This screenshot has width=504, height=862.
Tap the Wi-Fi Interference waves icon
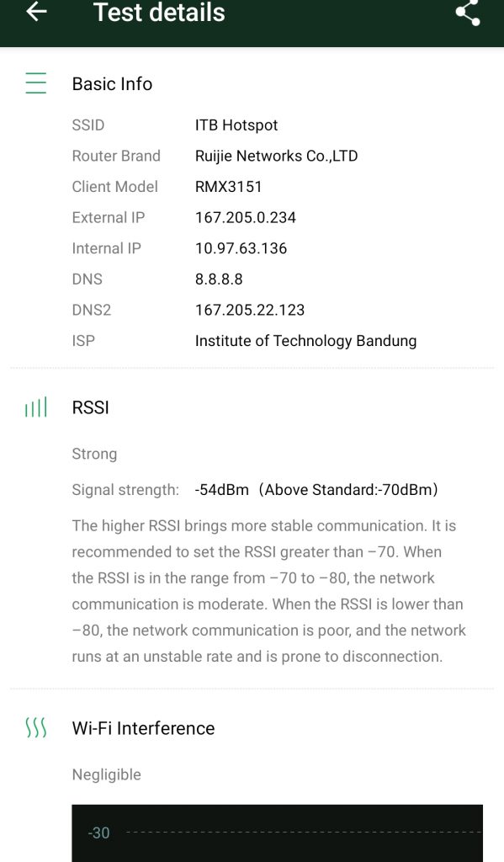pos(35,727)
